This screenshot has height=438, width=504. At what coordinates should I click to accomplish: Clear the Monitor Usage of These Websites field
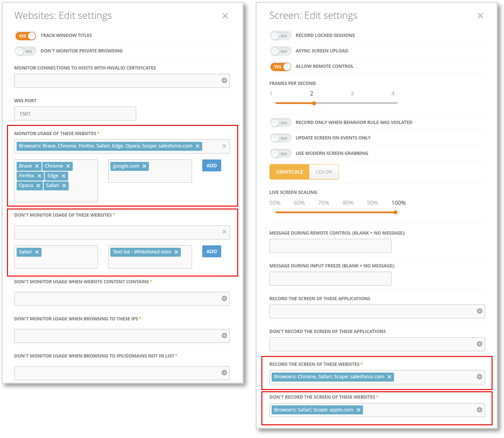pos(224,146)
